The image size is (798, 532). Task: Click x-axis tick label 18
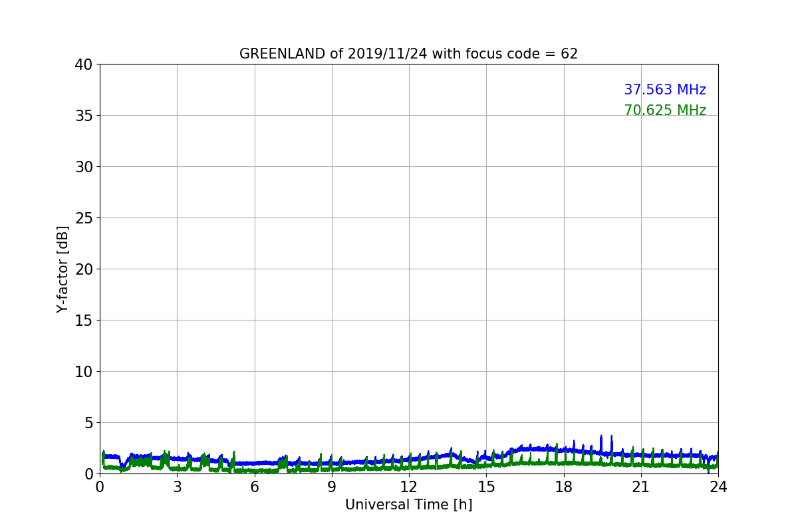pyautogui.click(x=564, y=487)
